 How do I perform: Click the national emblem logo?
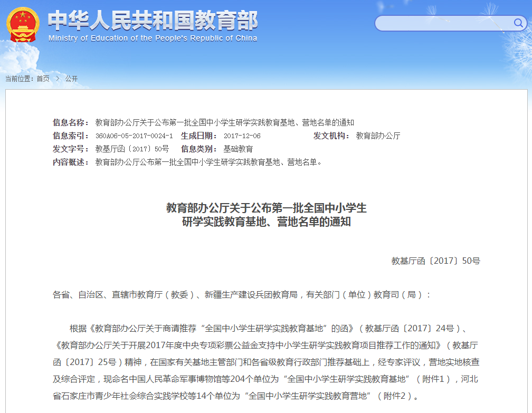click(23, 25)
